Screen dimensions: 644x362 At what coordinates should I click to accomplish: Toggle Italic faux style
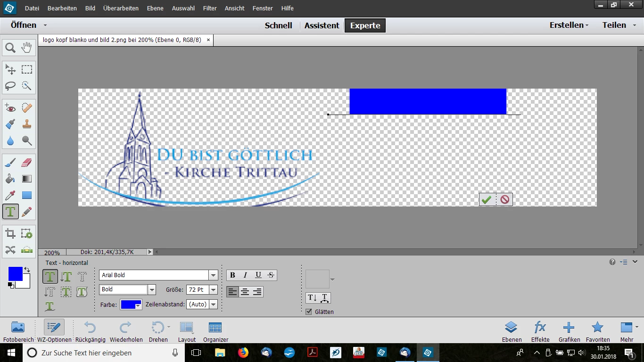(245, 275)
